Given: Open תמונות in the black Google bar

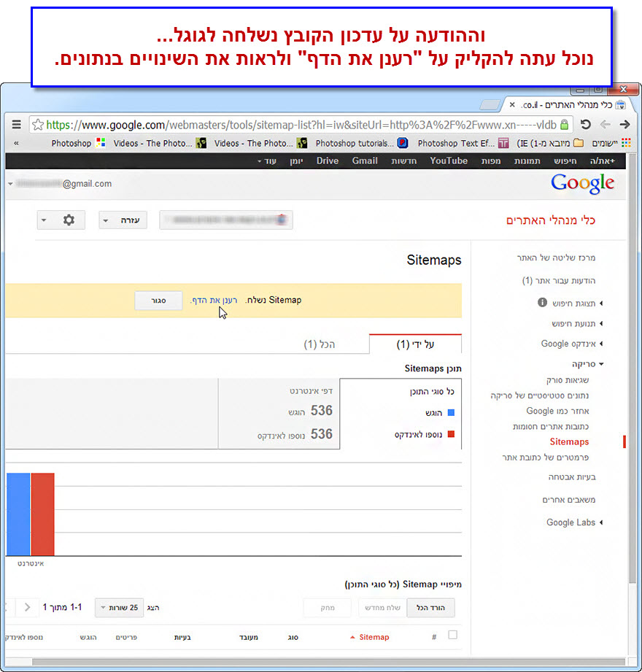Looking at the screenshot, I should (x=527, y=161).
